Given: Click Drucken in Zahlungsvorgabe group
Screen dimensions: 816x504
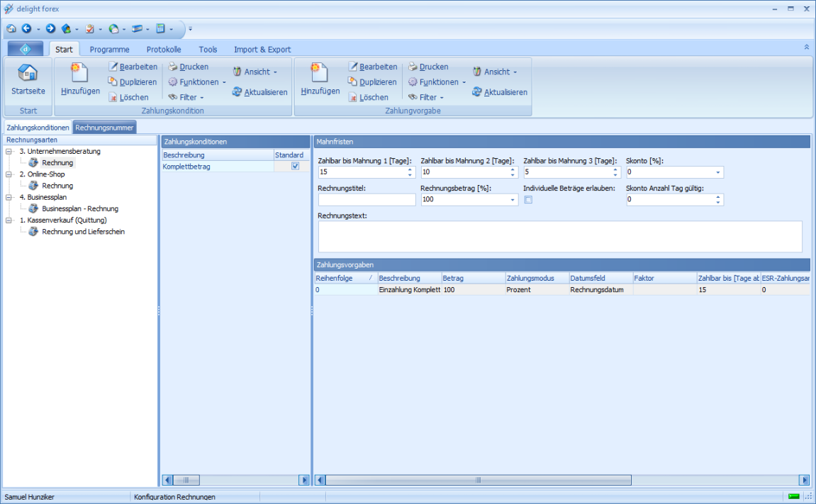Looking at the screenshot, I should click(428, 67).
